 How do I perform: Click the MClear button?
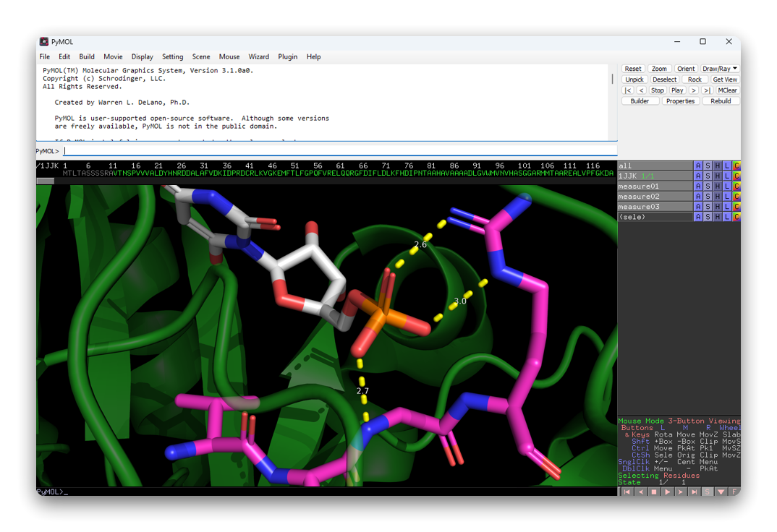tap(727, 90)
